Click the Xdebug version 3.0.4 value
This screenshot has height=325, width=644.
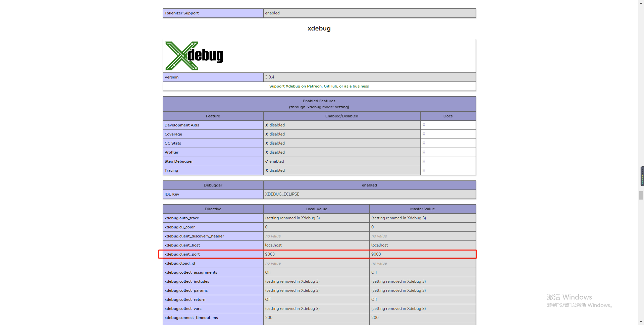pyautogui.click(x=270, y=77)
